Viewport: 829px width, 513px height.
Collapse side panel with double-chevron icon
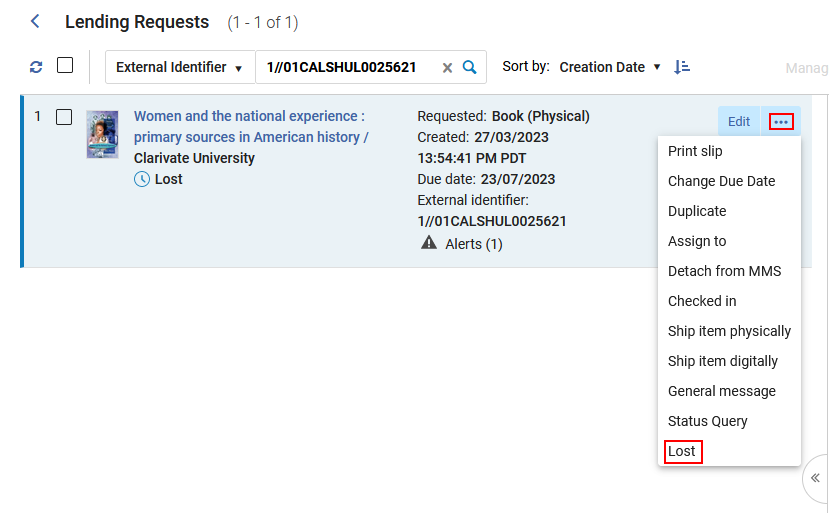[x=815, y=478]
